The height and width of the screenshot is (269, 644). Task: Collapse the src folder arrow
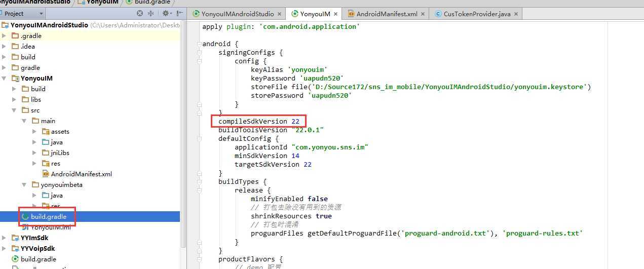pyautogui.click(x=14, y=110)
